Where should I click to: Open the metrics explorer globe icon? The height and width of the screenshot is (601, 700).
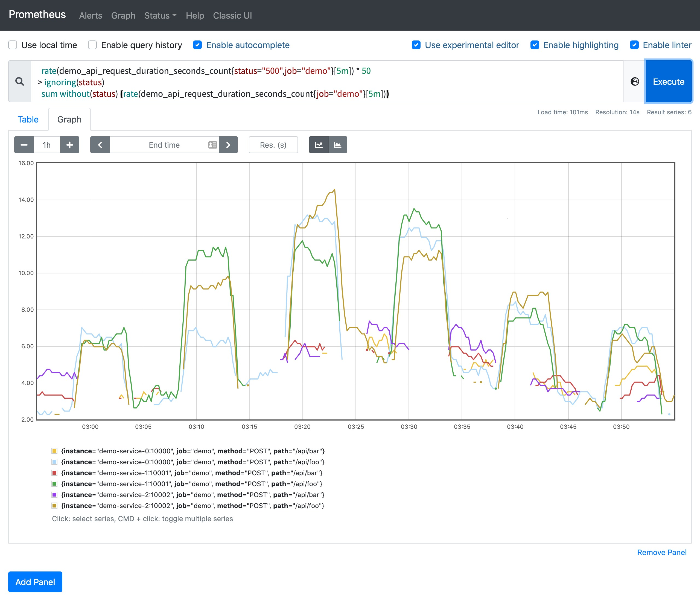click(635, 81)
